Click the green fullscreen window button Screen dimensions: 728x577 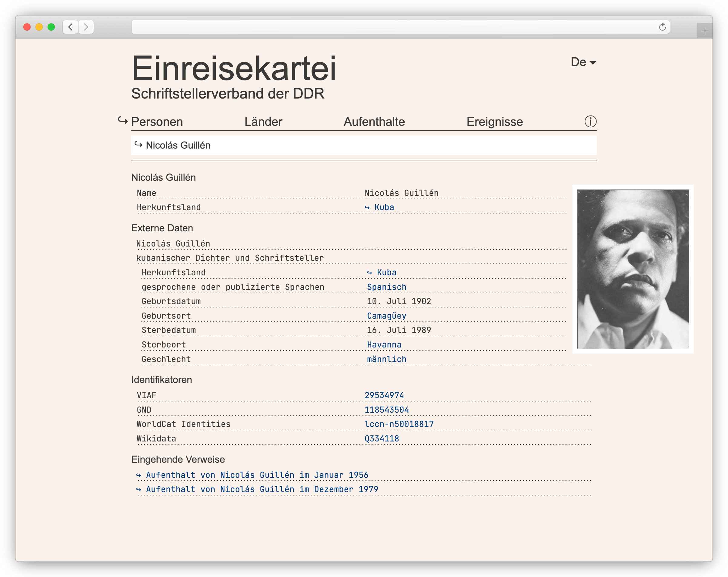pos(51,27)
